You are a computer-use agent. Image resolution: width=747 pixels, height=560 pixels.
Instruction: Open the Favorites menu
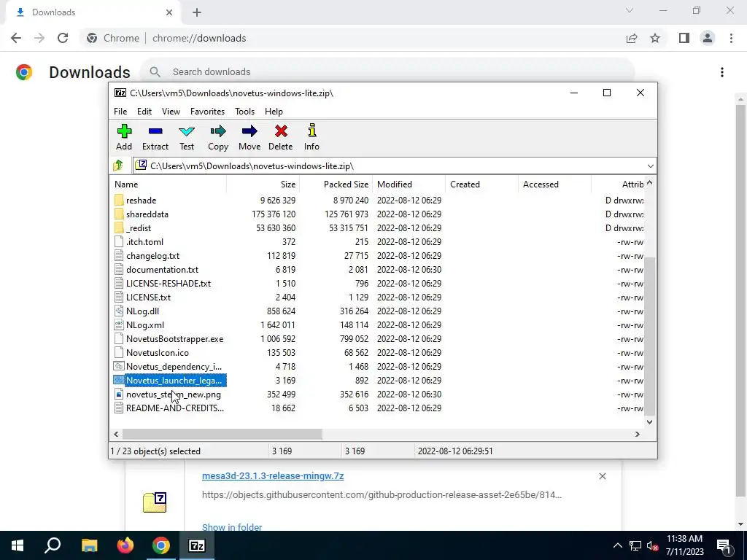coord(207,112)
